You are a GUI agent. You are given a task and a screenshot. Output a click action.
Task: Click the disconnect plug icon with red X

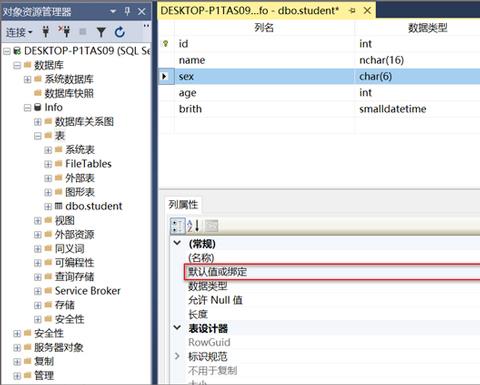(x=64, y=31)
